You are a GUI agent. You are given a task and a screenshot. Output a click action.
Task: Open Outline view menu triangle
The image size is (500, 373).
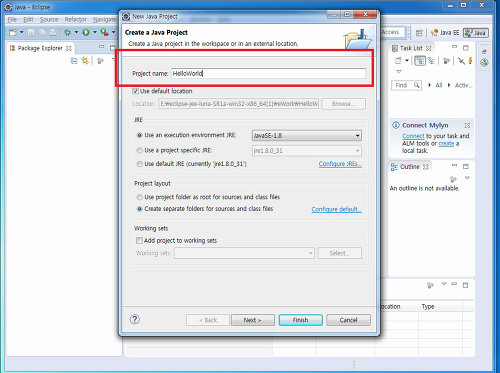467,178
